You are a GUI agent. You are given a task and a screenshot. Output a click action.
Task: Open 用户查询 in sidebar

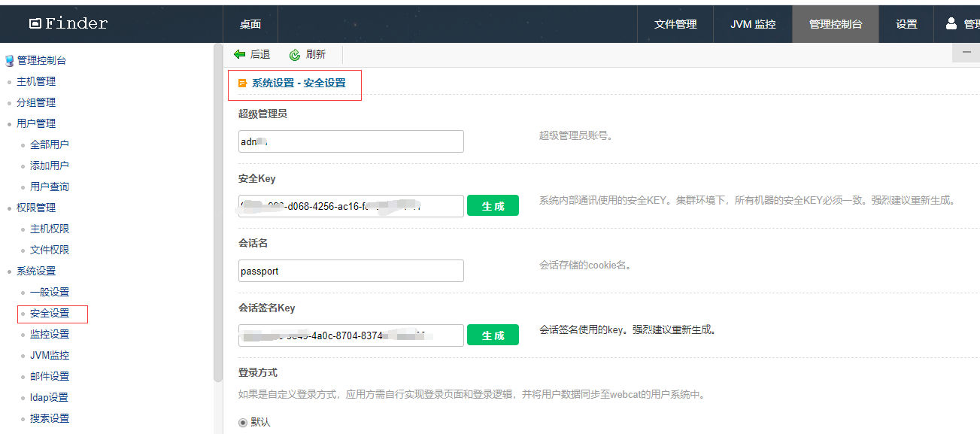pos(50,187)
